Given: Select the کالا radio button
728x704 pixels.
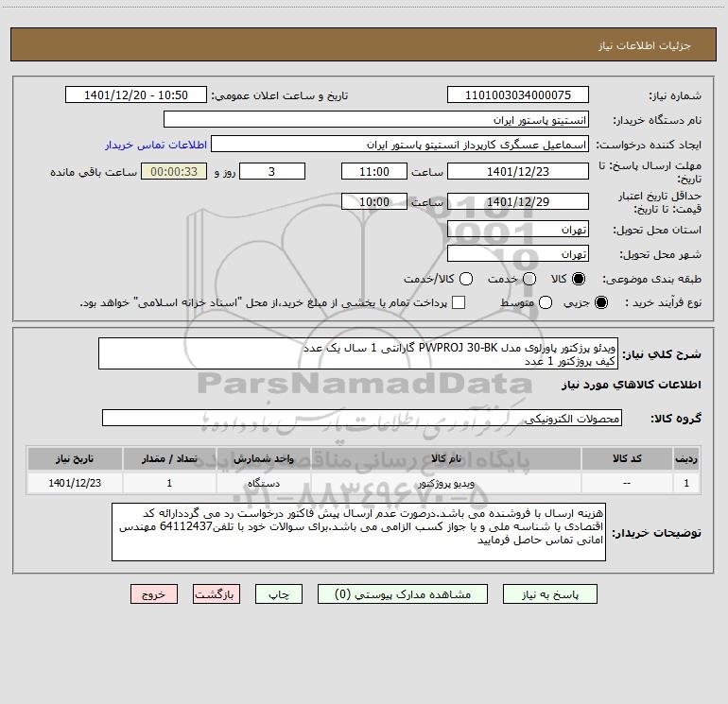Looking at the screenshot, I should coord(579,279).
